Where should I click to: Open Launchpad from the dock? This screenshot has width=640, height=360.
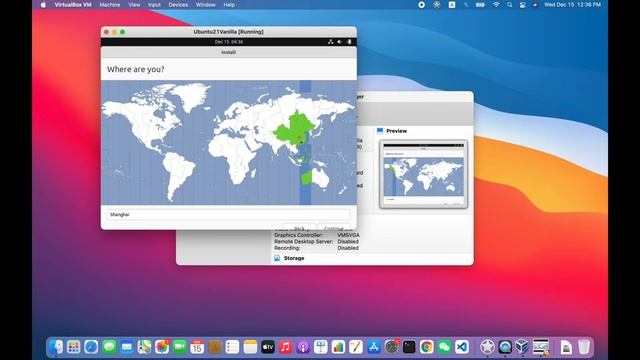tap(73, 347)
